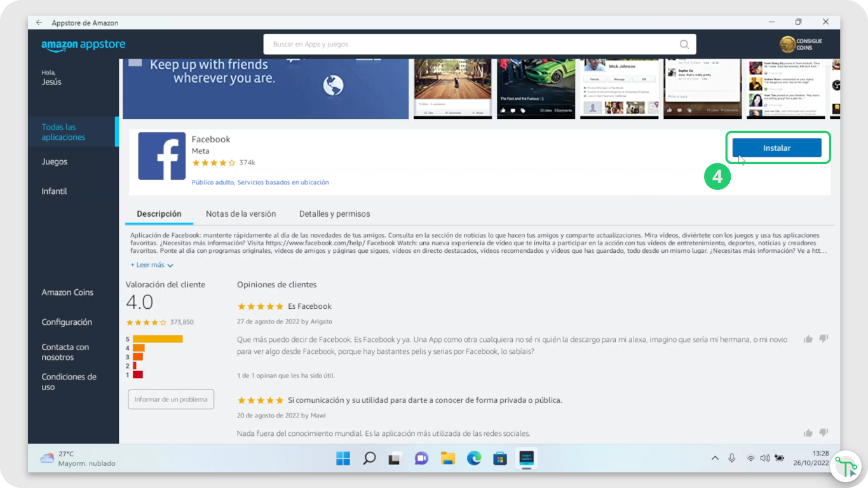The width and height of the screenshot is (868, 488).
Task: Show hidden system tray icons chevron
Action: [x=715, y=458]
